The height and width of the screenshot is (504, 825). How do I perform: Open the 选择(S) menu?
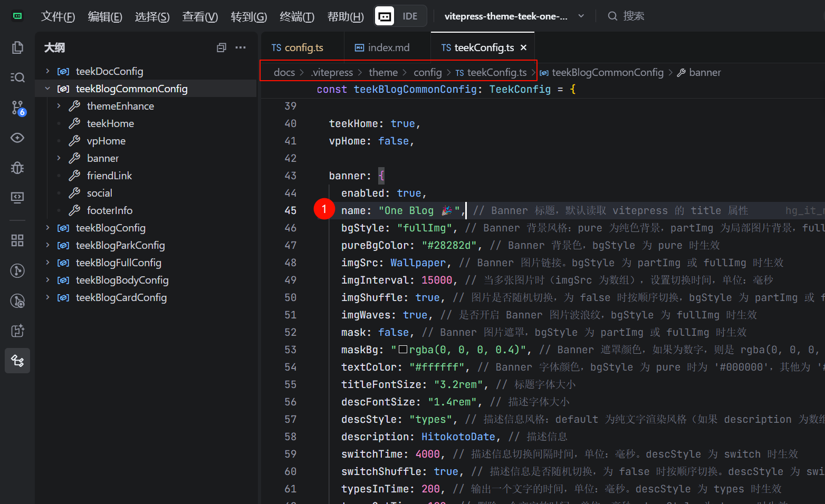pos(152,16)
